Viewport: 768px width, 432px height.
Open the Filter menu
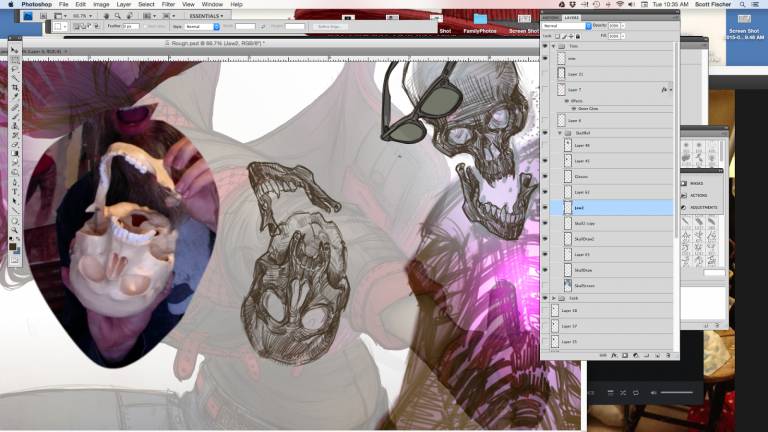coord(166,4)
